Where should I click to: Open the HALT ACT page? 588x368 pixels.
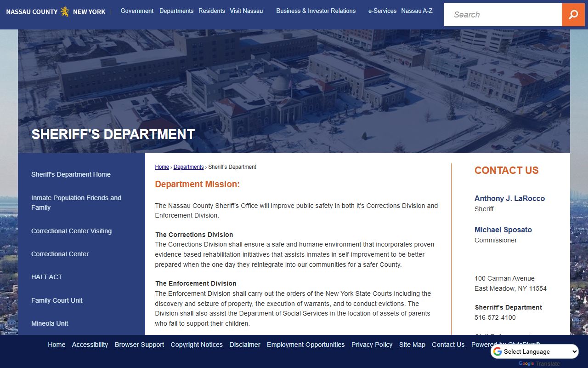[x=46, y=277]
